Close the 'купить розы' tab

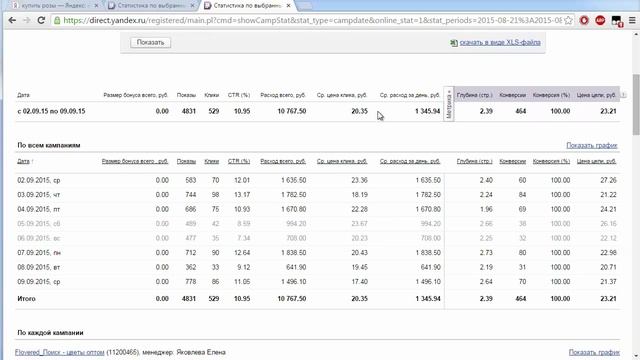tap(97, 6)
